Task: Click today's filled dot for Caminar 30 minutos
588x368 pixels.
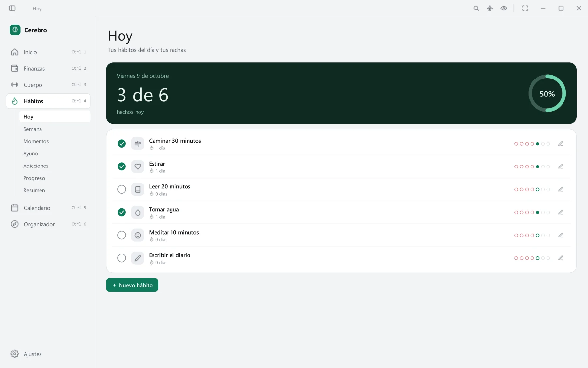Action: coord(538,144)
